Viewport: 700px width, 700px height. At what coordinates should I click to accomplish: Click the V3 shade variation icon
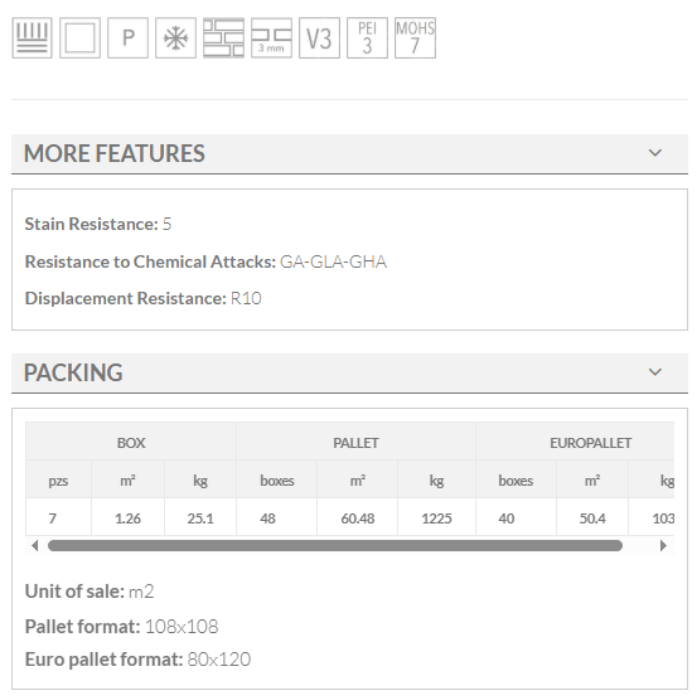319,40
